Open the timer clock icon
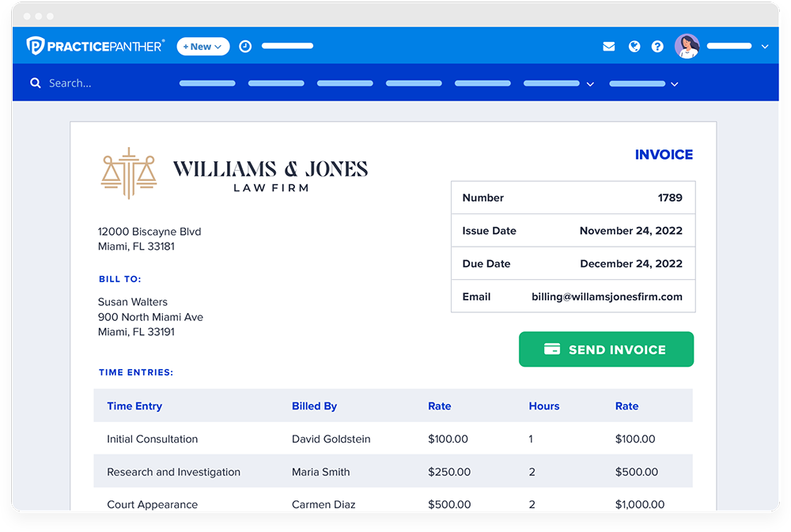791x532 pixels. tap(245, 47)
